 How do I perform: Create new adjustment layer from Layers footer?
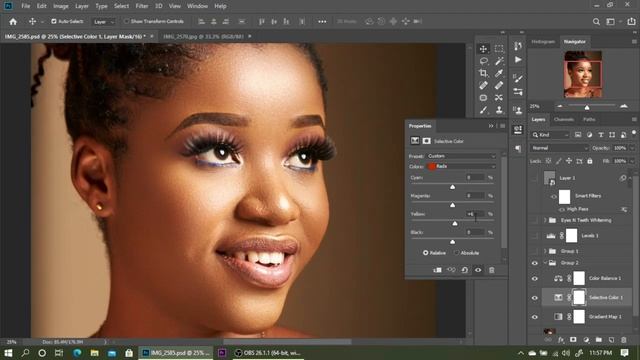pyautogui.click(x=586, y=340)
